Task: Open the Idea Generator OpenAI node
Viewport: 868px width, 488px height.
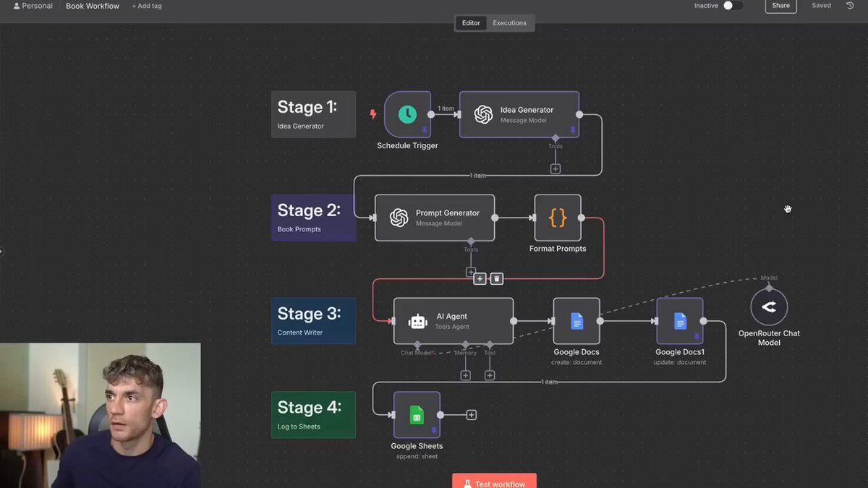Action: (x=519, y=114)
